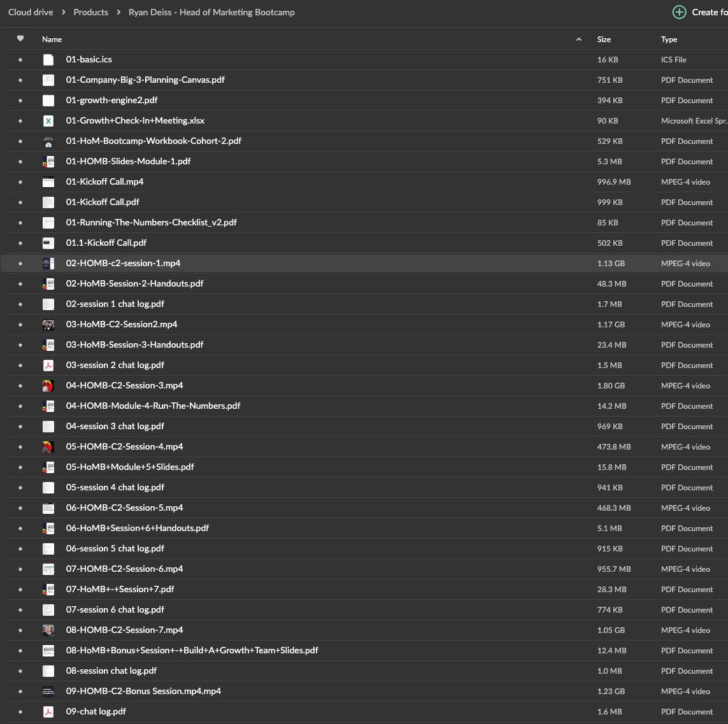Sort files by Size column header
The width and height of the screenshot is (728, 724).
[x=604, y=39]
